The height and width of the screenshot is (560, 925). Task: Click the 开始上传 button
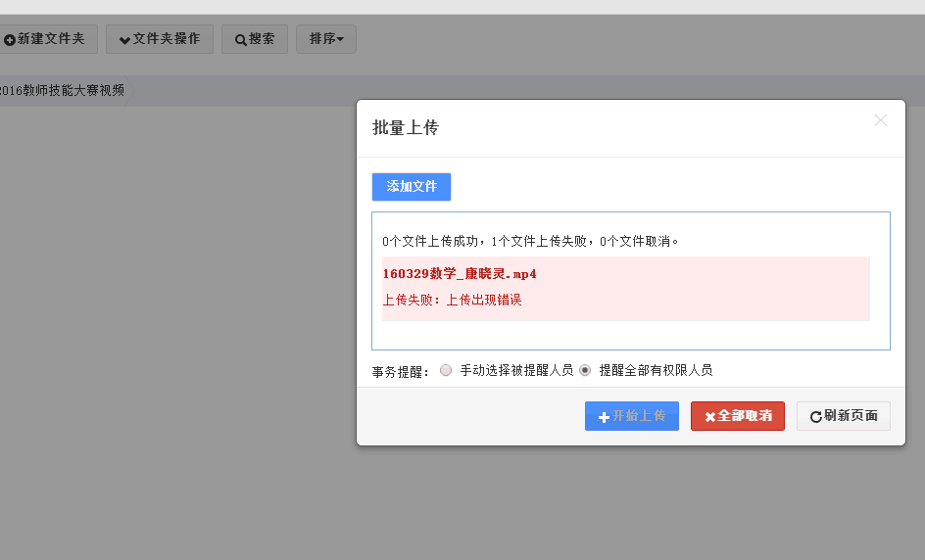point(632,416)
